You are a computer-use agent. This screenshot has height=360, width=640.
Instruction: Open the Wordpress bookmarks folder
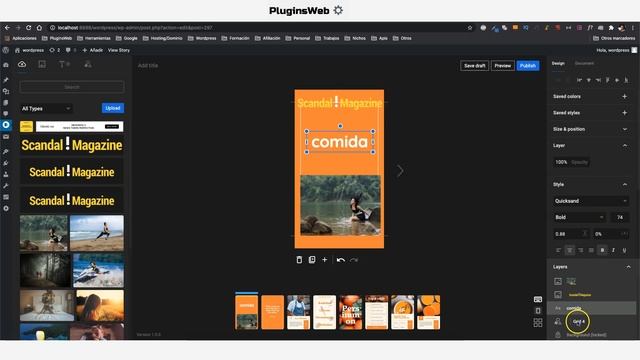[x=202, y=38]
